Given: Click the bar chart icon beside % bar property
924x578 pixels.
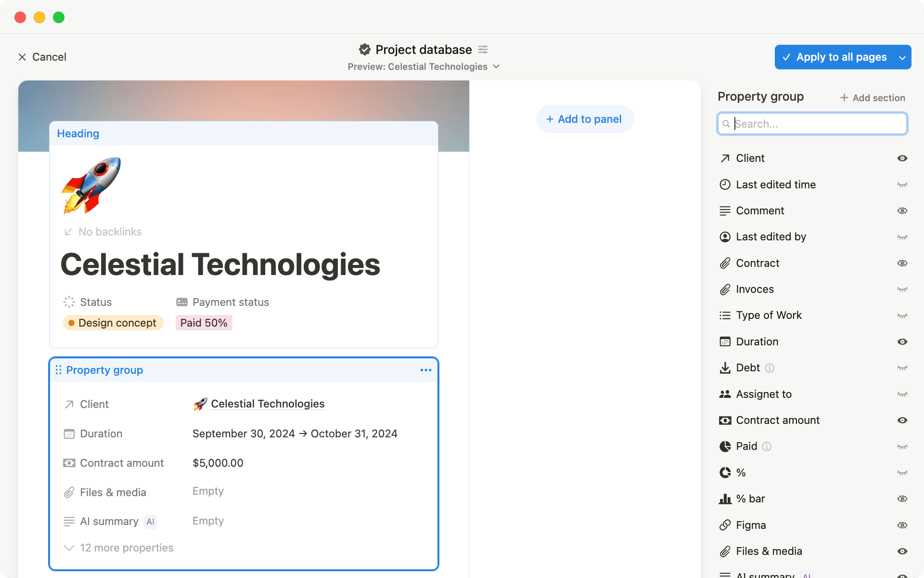Looking at the screenshot, I should pyautogui.click(x=725, y=499).
